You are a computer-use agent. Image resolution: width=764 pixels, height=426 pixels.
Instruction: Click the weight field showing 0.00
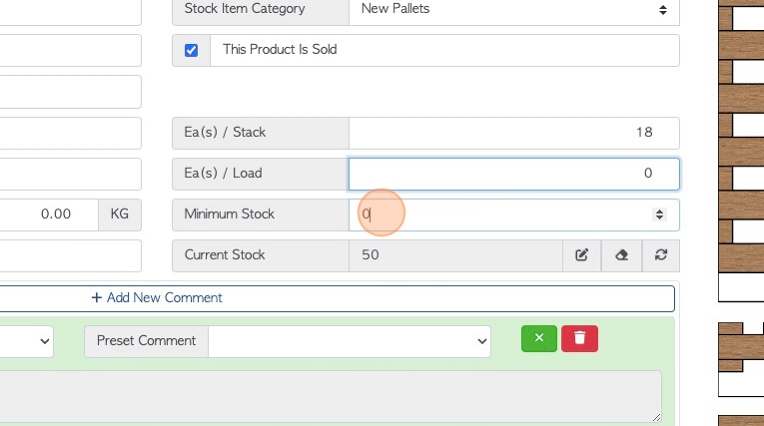49,214
